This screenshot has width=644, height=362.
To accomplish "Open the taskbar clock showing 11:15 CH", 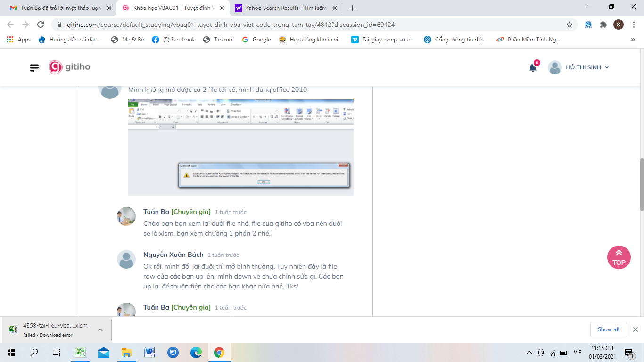I will coord(603,353).
